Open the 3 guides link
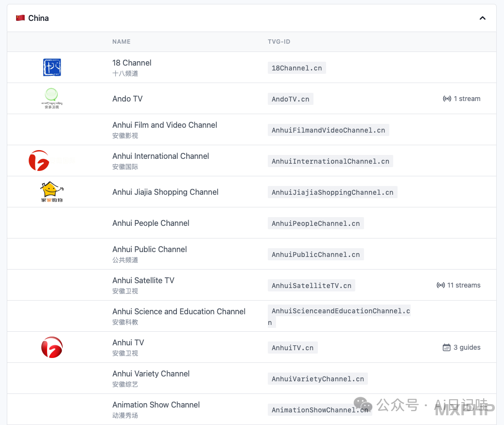 coord(462,347)
